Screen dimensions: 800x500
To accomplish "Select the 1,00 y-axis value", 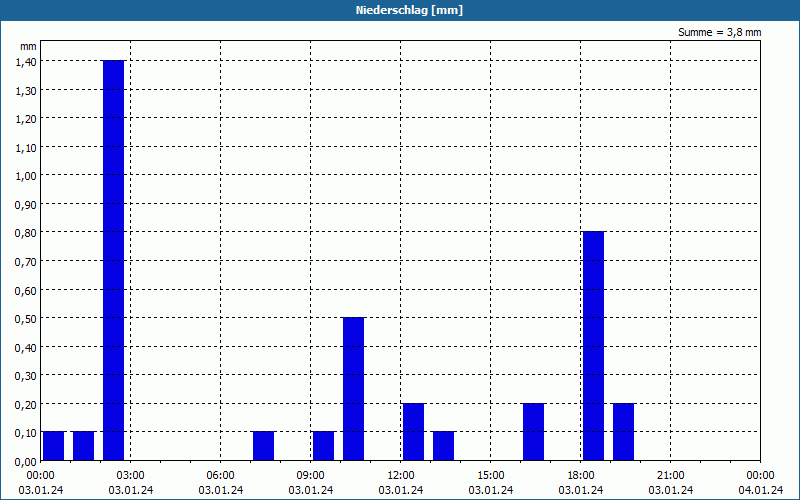I will pos(26,176).
